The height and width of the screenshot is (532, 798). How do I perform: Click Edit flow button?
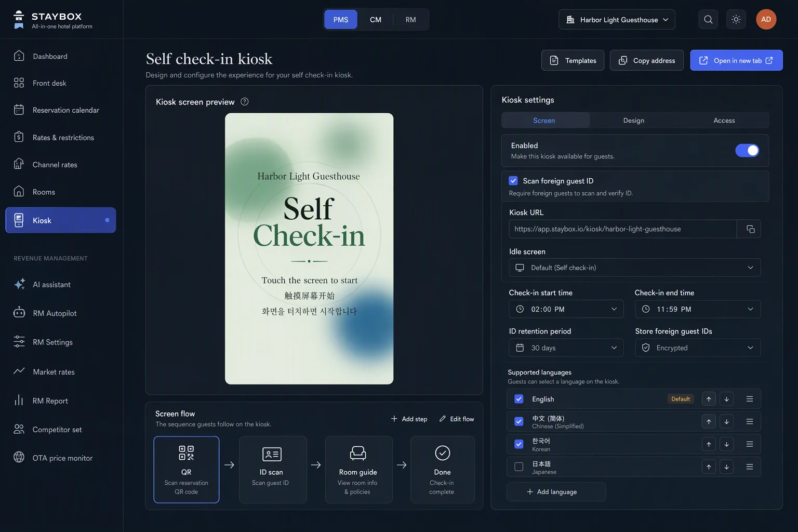click(457, 419)
